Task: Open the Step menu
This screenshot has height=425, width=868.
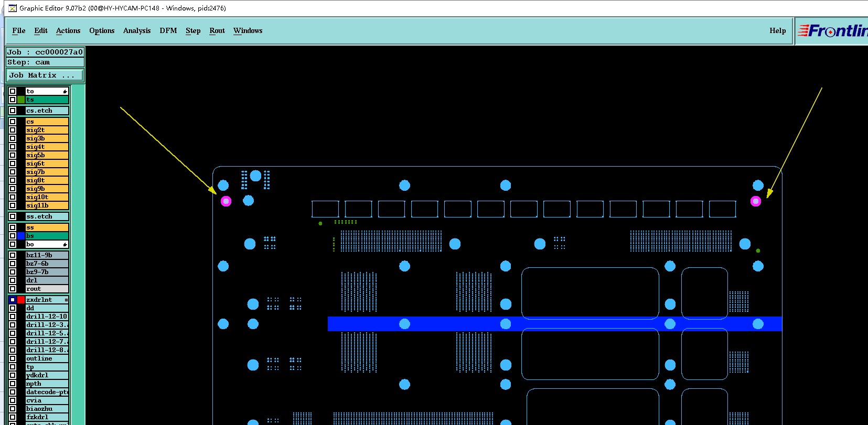Action: 193,31
